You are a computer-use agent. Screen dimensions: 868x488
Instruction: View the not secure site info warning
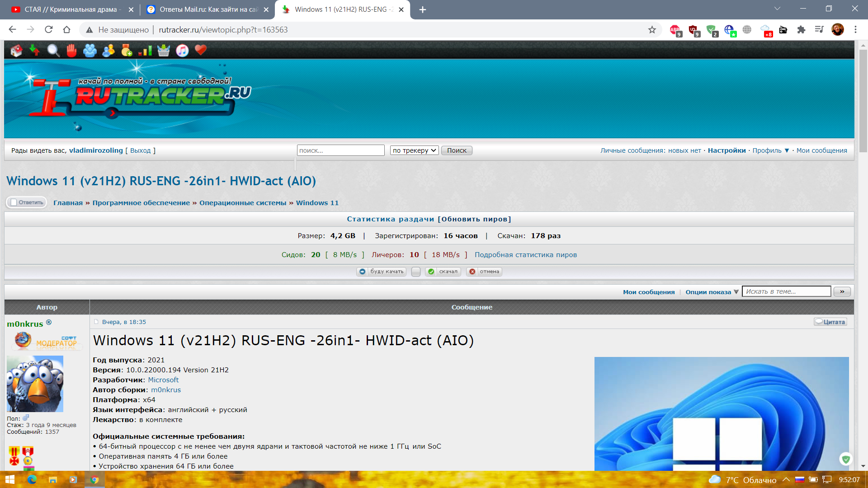coord(118,30)
